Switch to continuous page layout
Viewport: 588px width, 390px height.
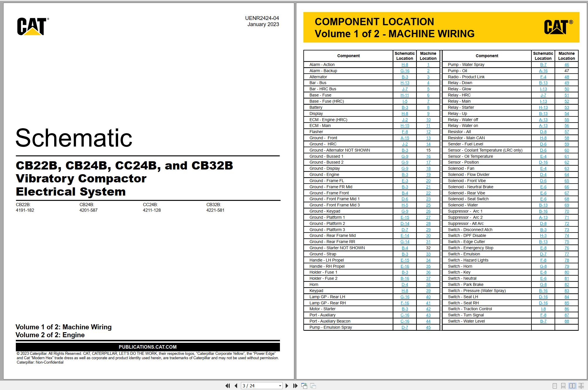pyautogui.click(x=563, y=386)
